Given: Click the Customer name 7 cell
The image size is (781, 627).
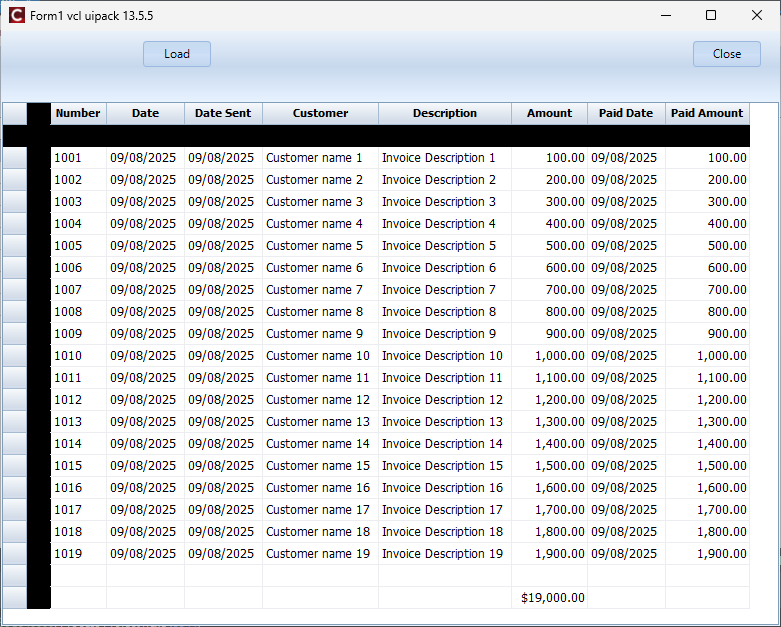Looking at the screenshot, I should 320,290.
